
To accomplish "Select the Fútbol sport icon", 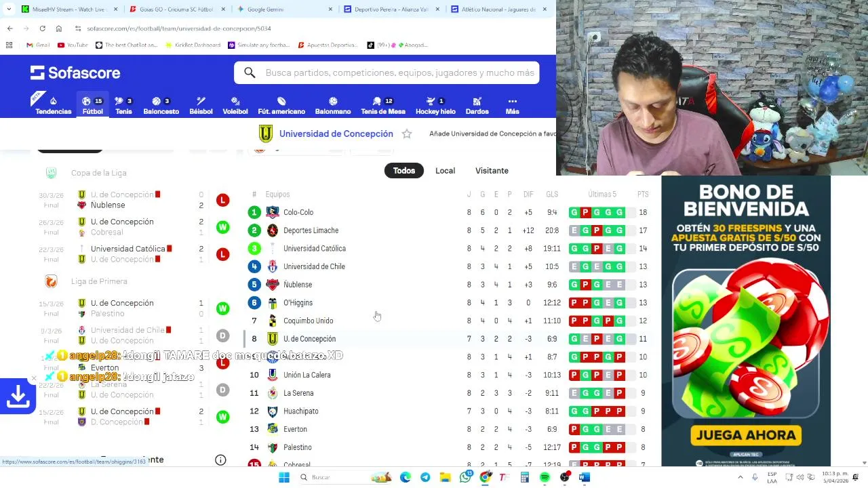I will pos(92,105).
